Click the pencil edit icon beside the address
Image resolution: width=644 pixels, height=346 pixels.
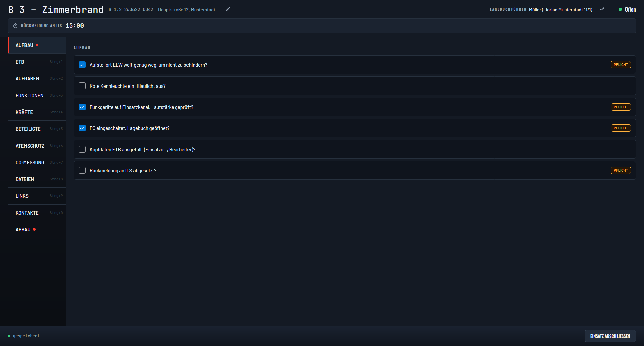[228, 9]
